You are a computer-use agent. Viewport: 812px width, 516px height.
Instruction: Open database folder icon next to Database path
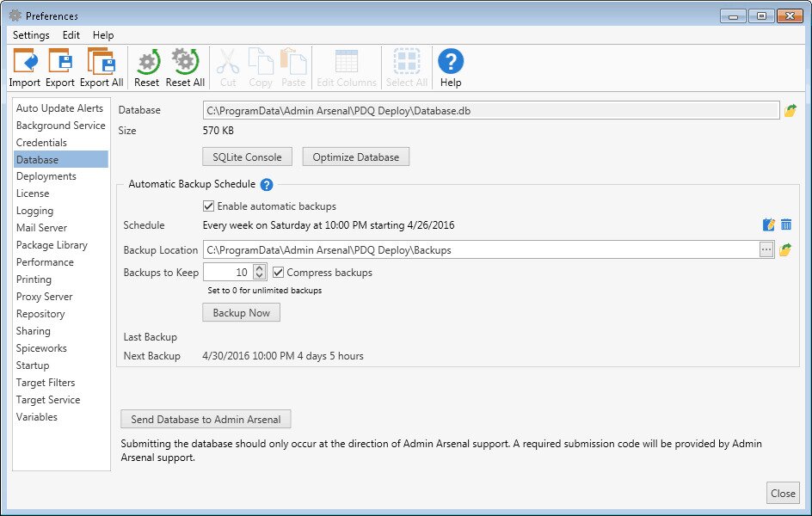[x=790, y=110]
